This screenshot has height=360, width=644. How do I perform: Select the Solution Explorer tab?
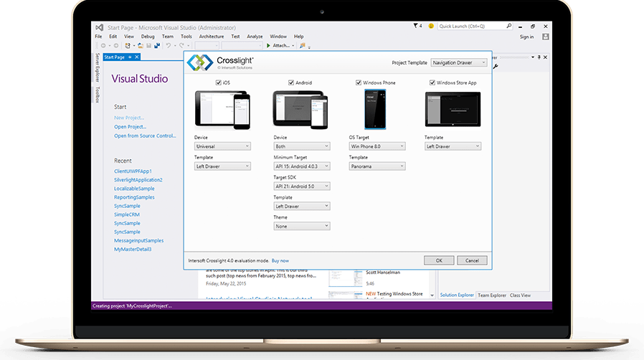[x=457, y=295]
